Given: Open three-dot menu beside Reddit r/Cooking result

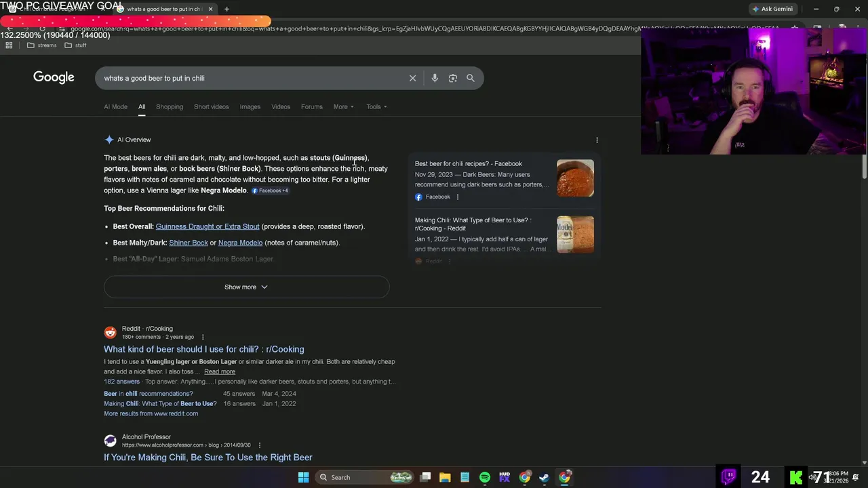Looking at the screenshot, I should coord(202,337).
